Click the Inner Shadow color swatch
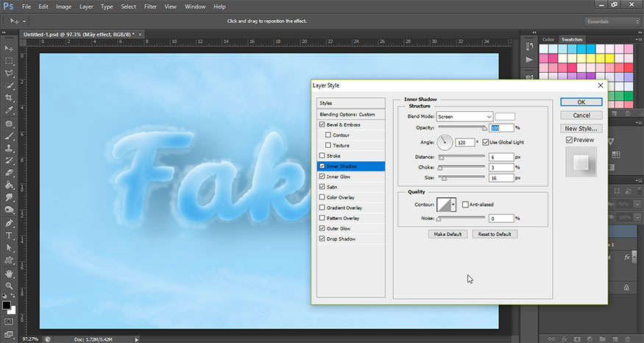The width and height of the screenshot is (644, 343). coord(505,116)
